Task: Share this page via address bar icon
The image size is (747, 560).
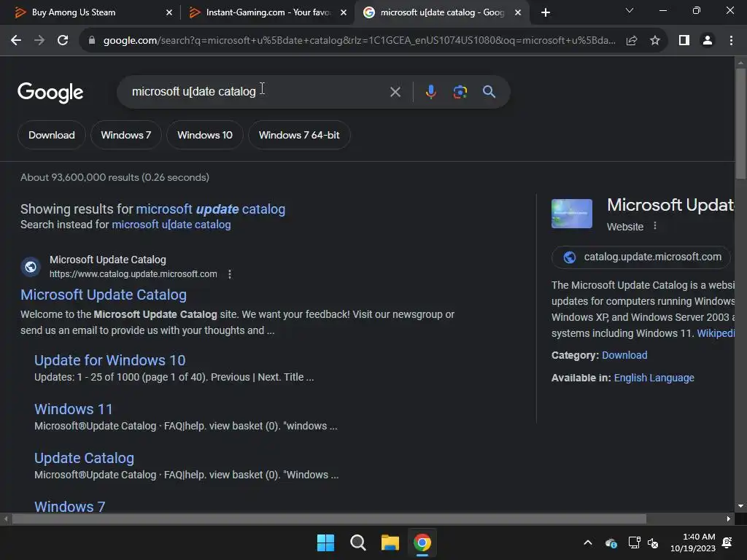Action: point(632,41)
